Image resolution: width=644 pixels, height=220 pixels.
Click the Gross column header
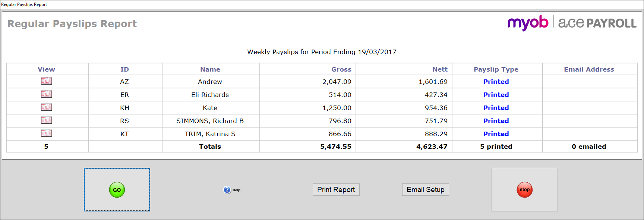point(341,69)
